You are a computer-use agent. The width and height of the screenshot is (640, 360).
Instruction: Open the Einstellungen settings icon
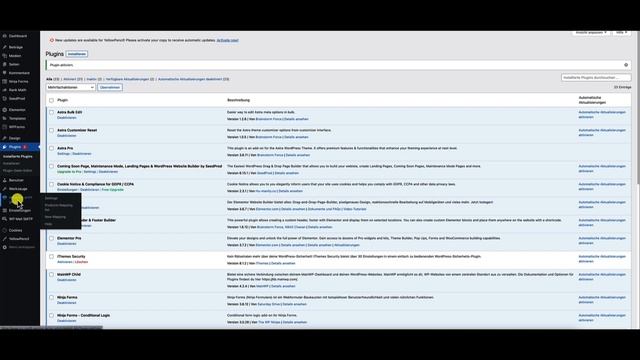4,210
